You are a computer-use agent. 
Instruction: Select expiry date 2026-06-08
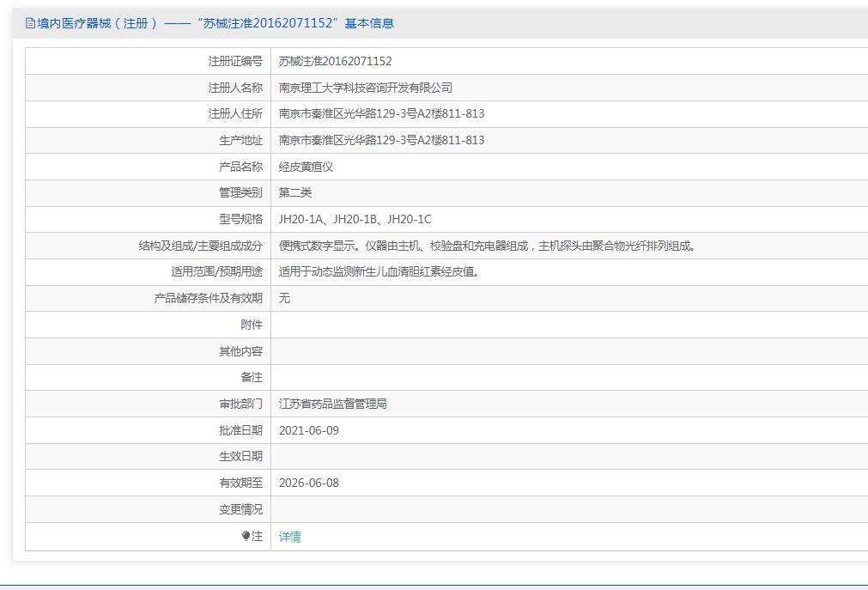click(309, 483)
